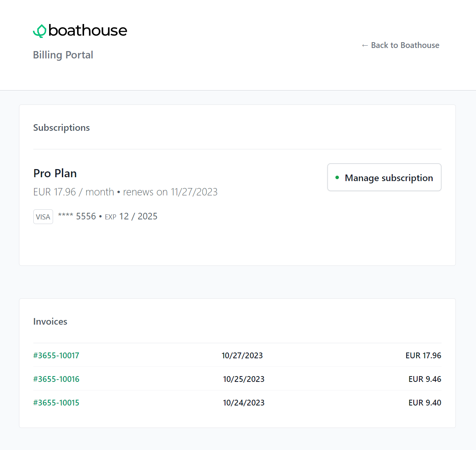Click the masked card number **** 5556
The height and width of the screenshot is (450, 476).
tap(77, 216)
